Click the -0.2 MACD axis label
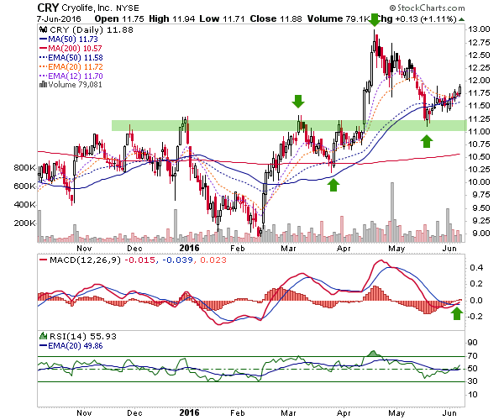 pos(474,316)
